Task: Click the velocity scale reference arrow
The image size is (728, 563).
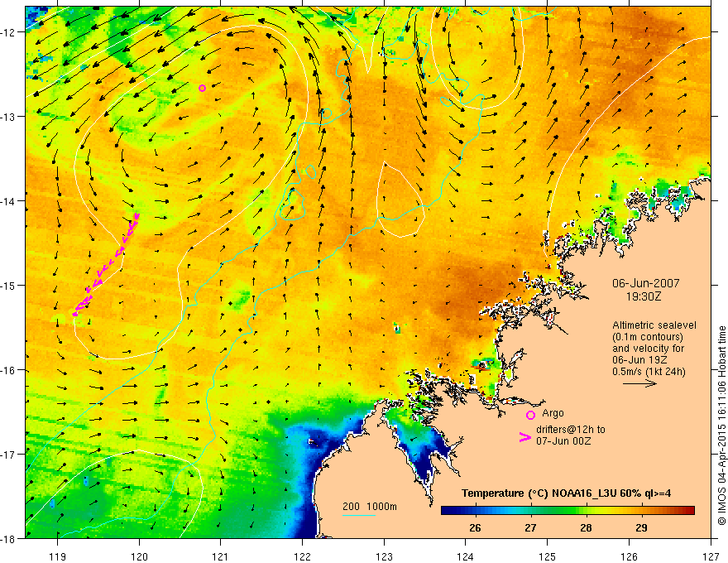Action: (639, 383)
